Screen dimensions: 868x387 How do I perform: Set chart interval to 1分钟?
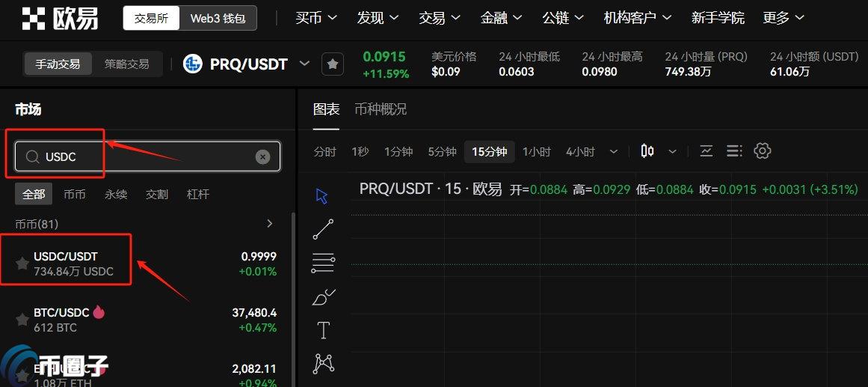tap(398, 151)
